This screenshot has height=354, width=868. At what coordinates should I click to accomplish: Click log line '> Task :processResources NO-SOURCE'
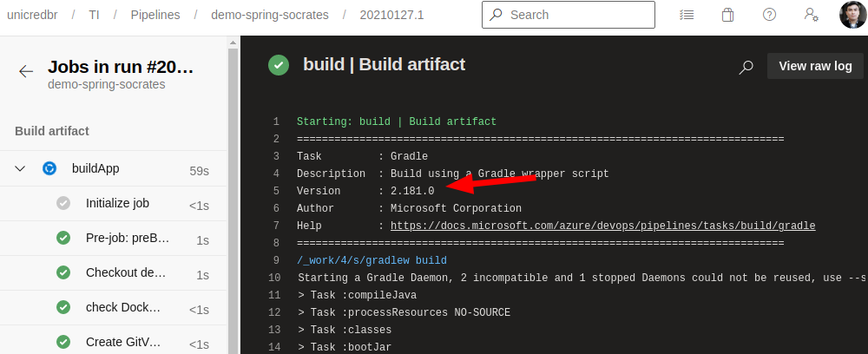(404, 313)
